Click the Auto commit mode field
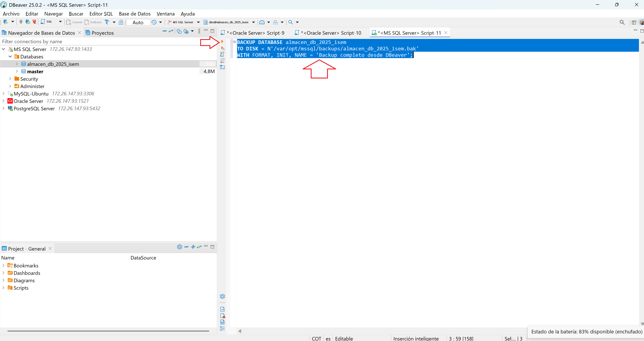Viewport: 644px width, 341px height. click(138, 23)
